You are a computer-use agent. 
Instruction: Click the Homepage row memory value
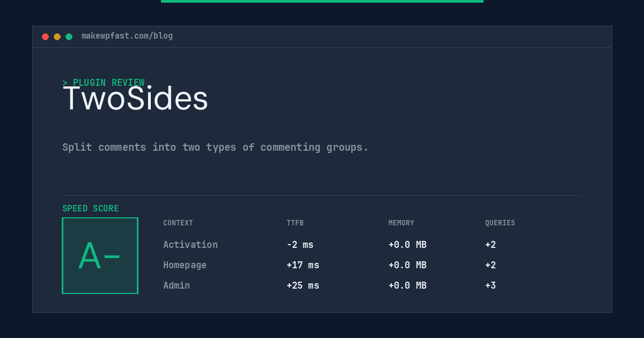tap(407, 265)
